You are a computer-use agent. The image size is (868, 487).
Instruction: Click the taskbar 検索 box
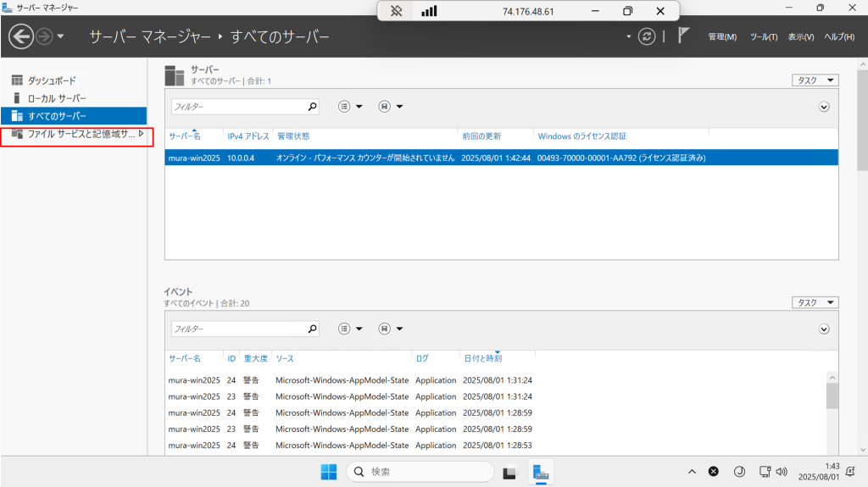(420, 472)
